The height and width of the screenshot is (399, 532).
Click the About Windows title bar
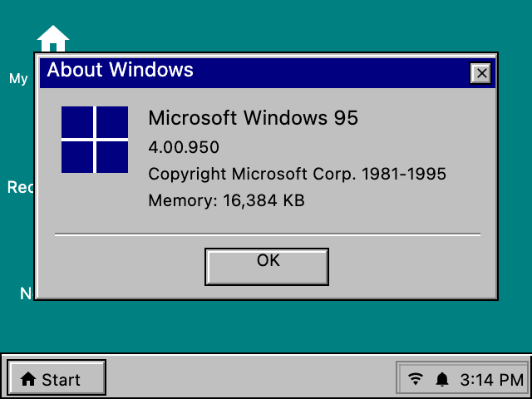click(x=268, y=73)
